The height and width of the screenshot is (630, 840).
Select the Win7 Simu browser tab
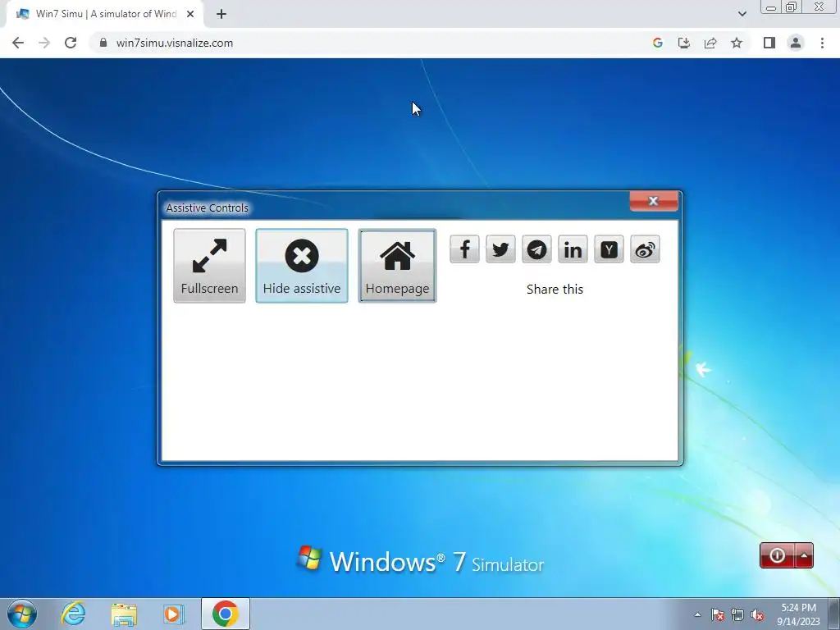click(104, 14)
